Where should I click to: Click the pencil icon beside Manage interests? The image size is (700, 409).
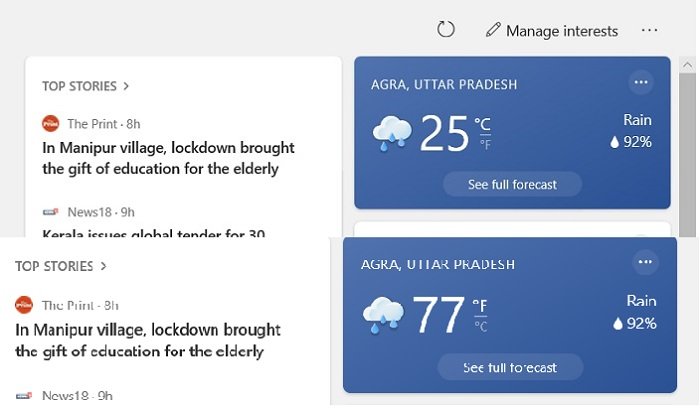point(492,30)
